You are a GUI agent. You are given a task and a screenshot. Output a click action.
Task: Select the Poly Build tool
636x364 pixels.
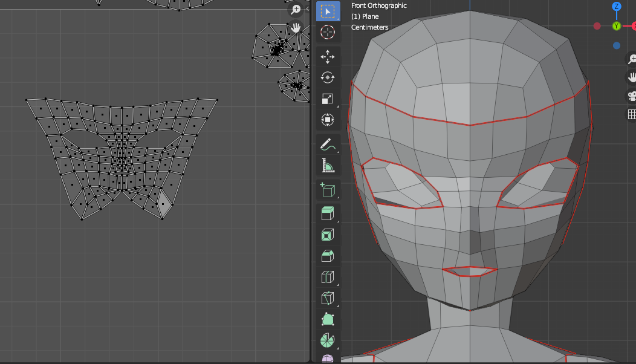point(328,319)
